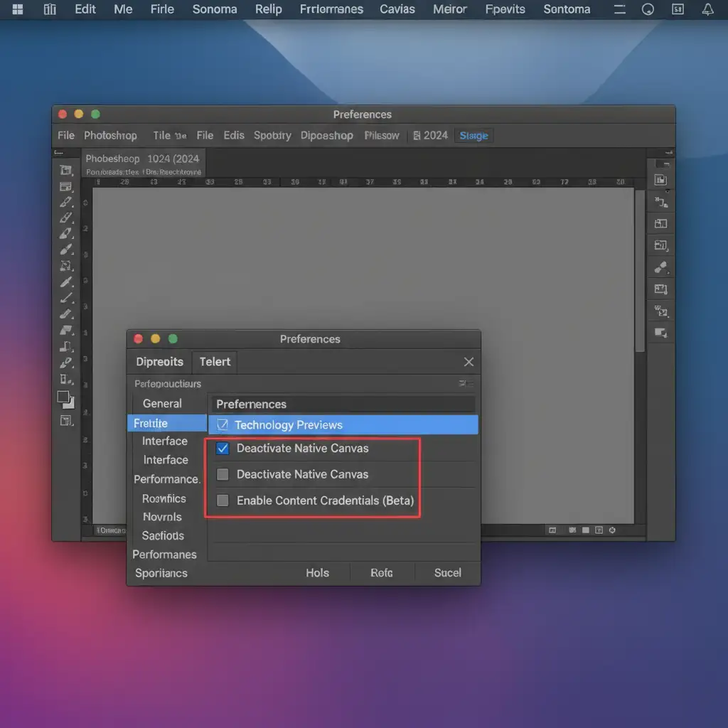Select the parallelogram-shaped tool in the left toolbar
The image size is (728, 728).
(x=66, y=330)
